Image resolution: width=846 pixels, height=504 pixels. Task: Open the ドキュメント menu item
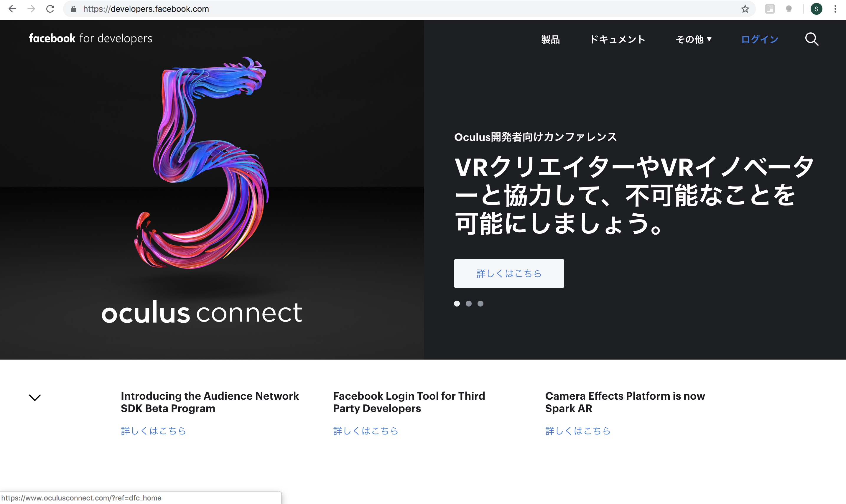point(618,39)
